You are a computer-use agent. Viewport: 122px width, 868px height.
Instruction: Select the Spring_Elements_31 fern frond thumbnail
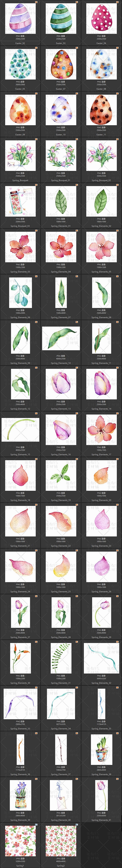61,658
